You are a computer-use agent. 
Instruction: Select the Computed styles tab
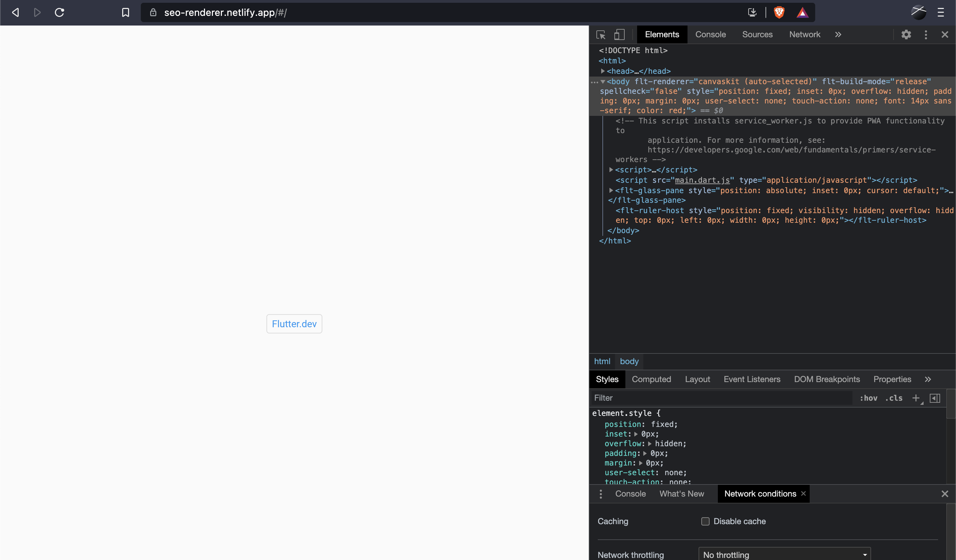click(x=651, y=379)
